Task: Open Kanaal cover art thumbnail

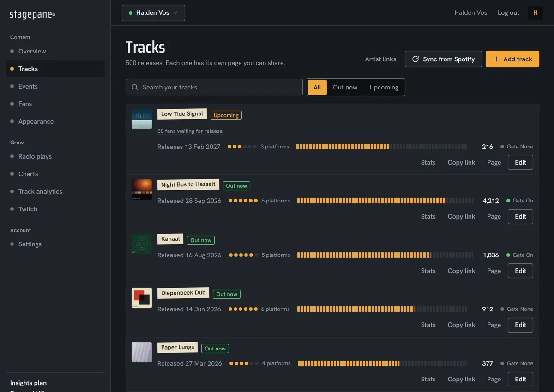Action: click(142, 244)
